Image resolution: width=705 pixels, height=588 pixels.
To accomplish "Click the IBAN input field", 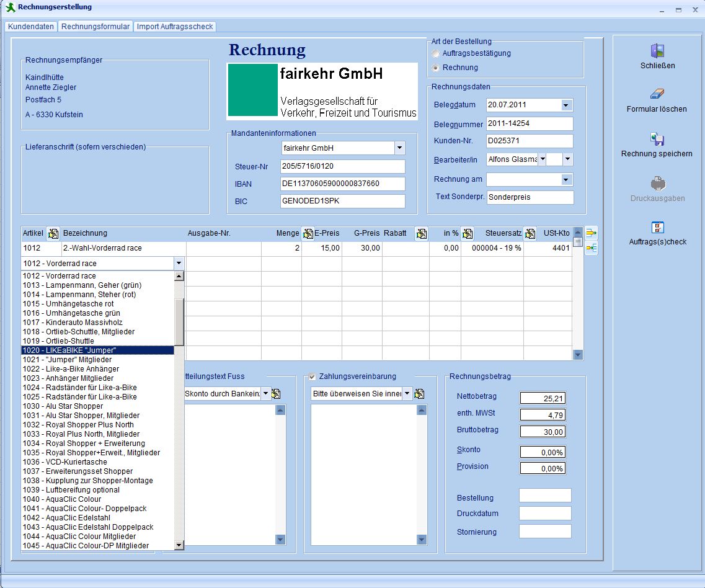I will (342, 184).
